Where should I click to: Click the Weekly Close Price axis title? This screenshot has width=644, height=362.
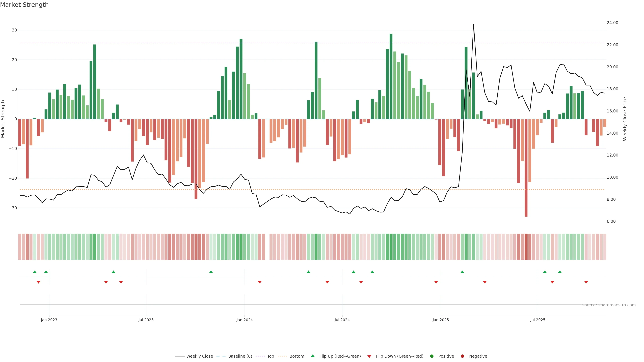(625, 119)
